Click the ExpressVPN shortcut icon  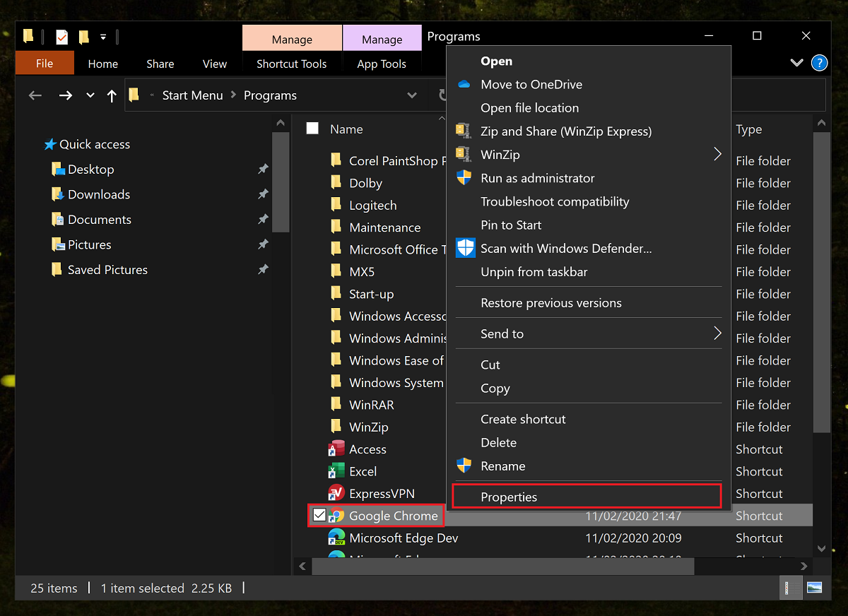337,494
